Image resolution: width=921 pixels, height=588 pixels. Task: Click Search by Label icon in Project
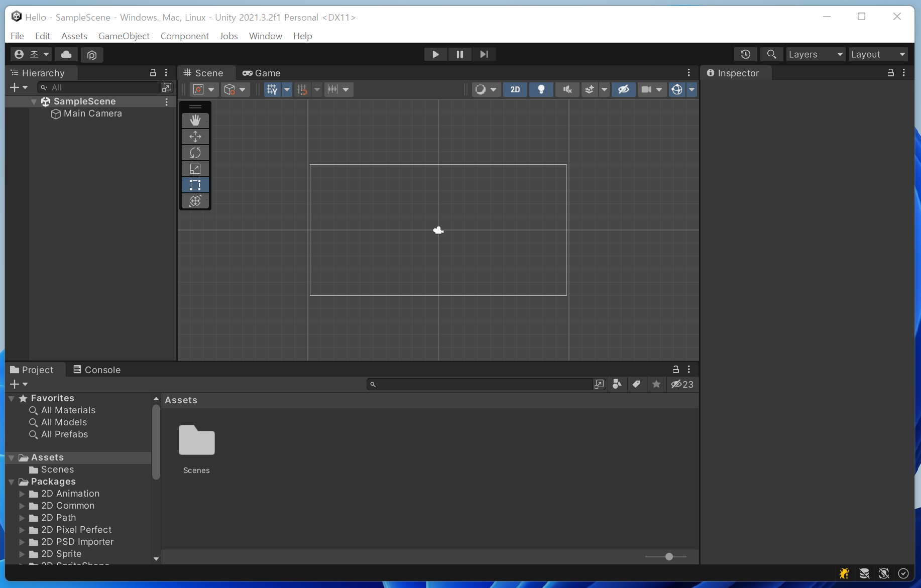[x=636, y=384]
